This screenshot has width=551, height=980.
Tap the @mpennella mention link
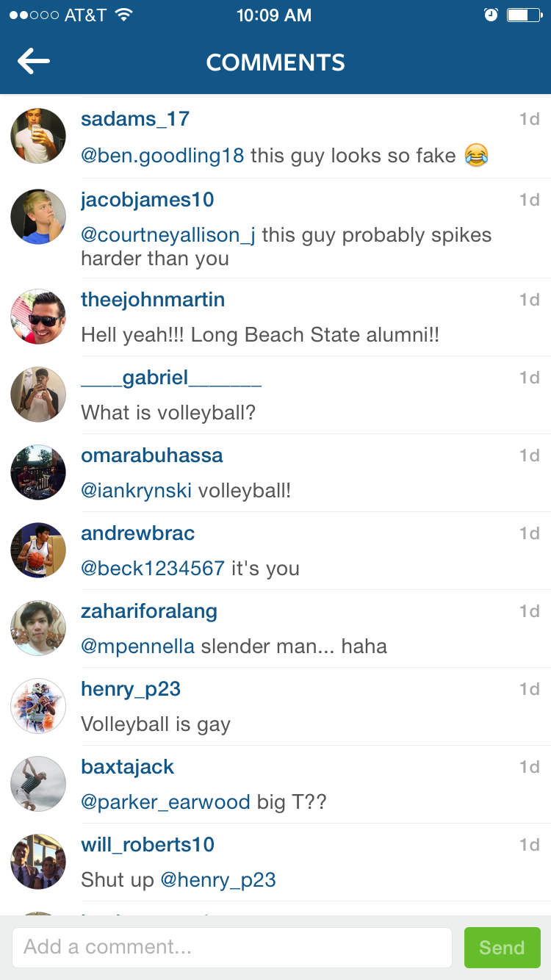point(137,646)
